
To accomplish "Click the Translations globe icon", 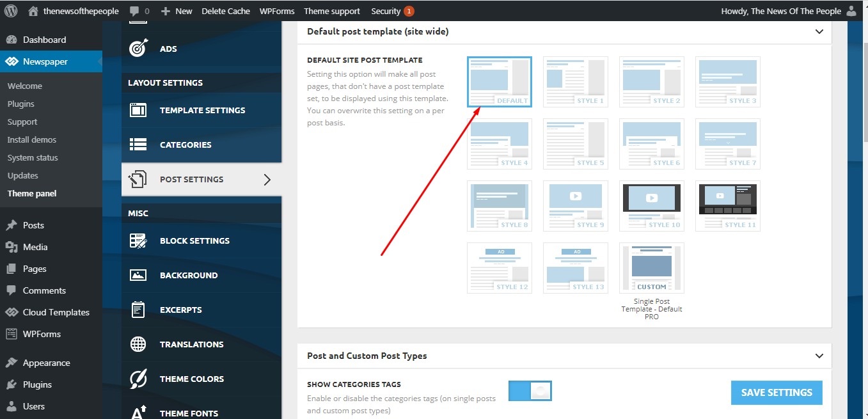I will point(138,344).
